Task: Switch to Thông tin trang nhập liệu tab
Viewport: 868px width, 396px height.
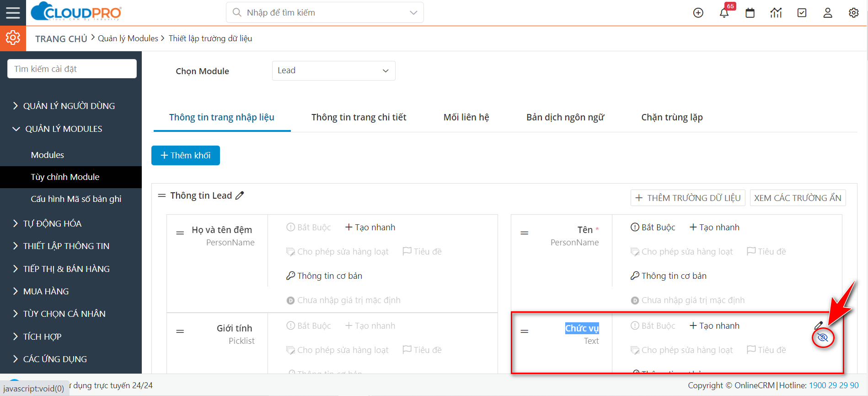Action: tap(222, 117)
